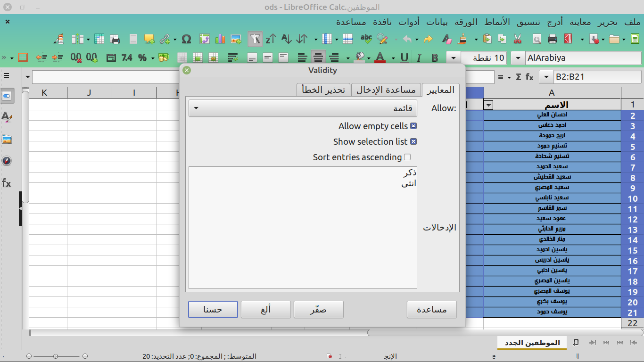Open the font size dropdown arrow
This screenshot has height=362, width=644.
(x=454, y=58)
